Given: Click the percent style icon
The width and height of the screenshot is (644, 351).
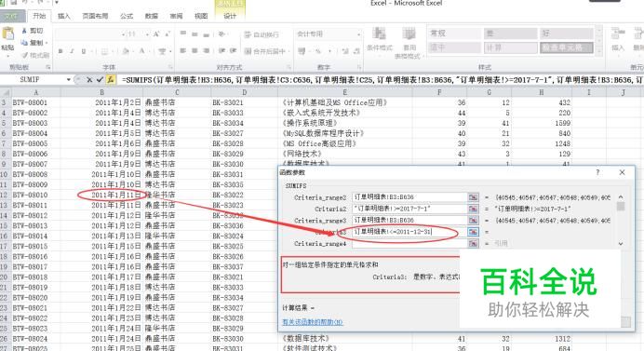Looking at the screenshot, I should point(318,51).
